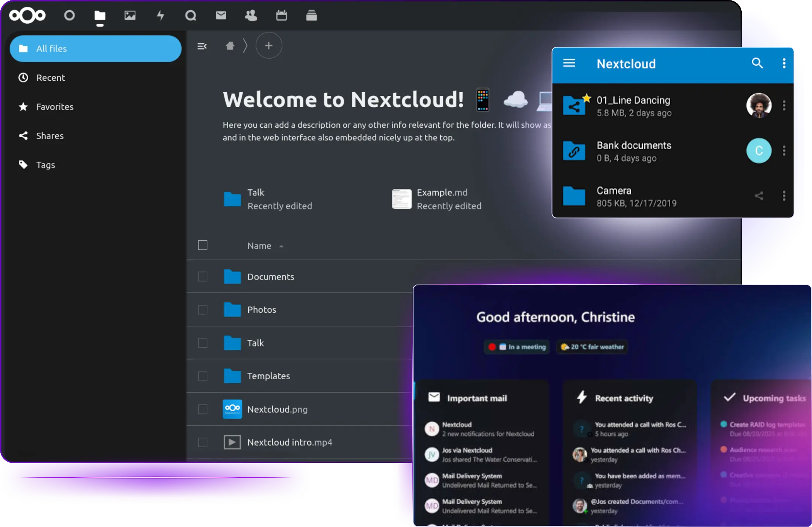This screenshot has height=527, width=812.
Task: Open Important mail widget header
Action: 468,398
